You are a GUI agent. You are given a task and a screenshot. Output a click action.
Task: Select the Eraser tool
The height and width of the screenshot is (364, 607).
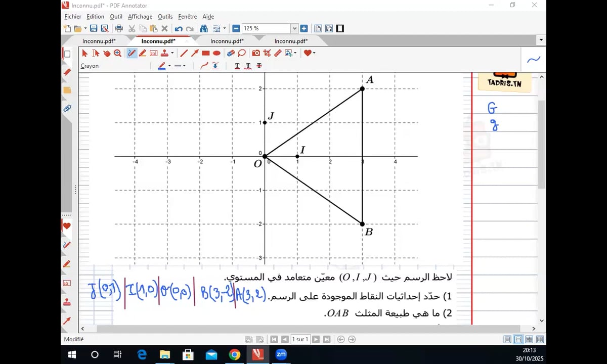click(231, 53)
